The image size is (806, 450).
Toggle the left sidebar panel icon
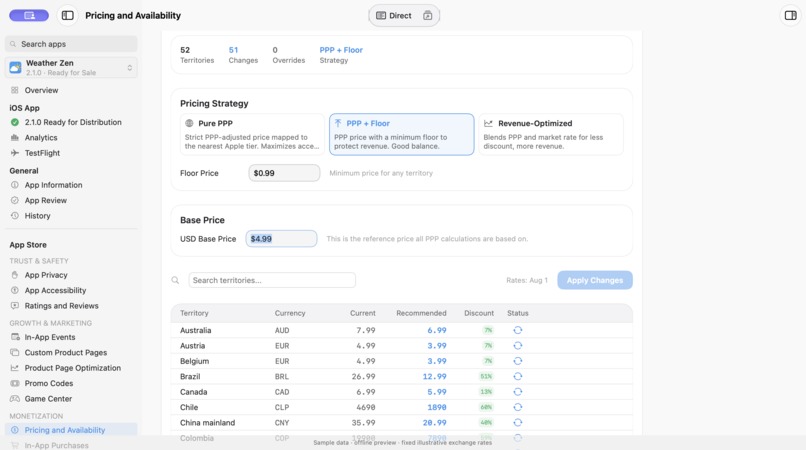(67, 15)
